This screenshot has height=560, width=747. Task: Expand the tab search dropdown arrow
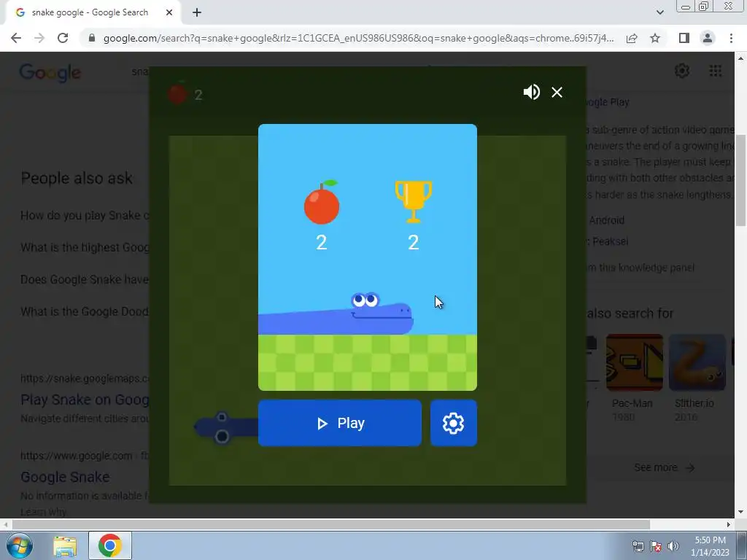click(x=659, y=12)
